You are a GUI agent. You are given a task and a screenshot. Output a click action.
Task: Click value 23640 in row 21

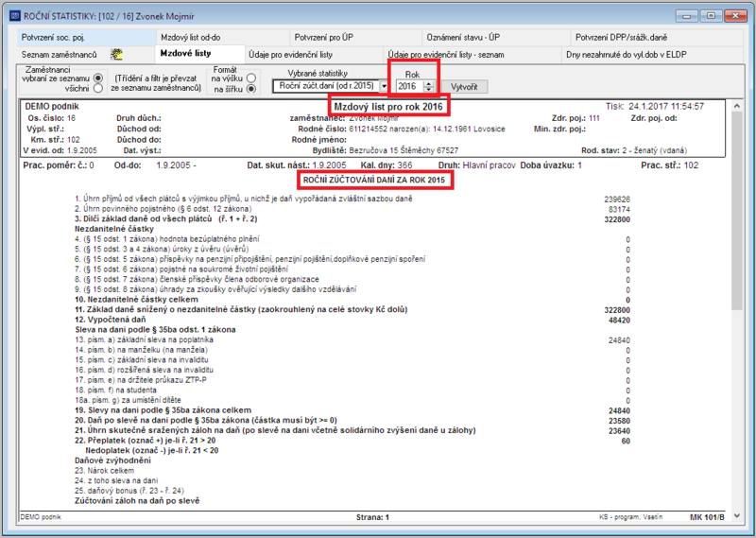619,431
